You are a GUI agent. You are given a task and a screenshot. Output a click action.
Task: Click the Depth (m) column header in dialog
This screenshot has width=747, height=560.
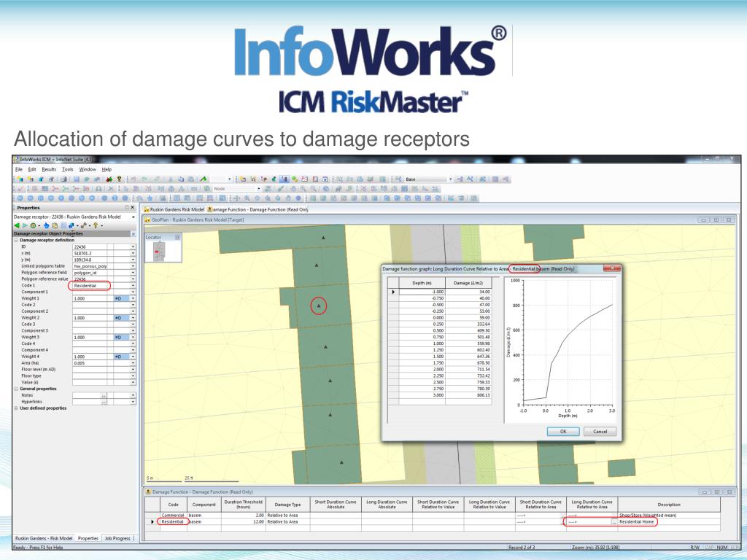422,283
